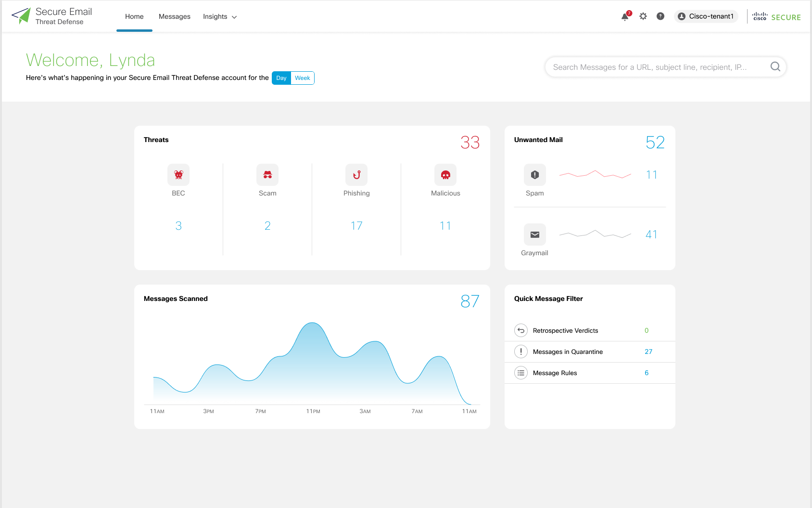Switch the time range to Week
812x508 pixels.
(303, 78)
